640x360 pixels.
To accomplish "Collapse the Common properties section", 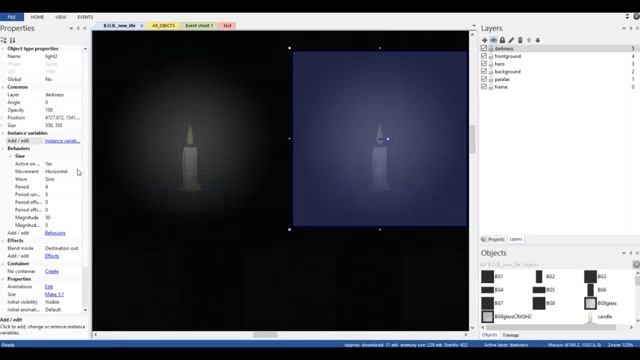I will tap(3, 87).
